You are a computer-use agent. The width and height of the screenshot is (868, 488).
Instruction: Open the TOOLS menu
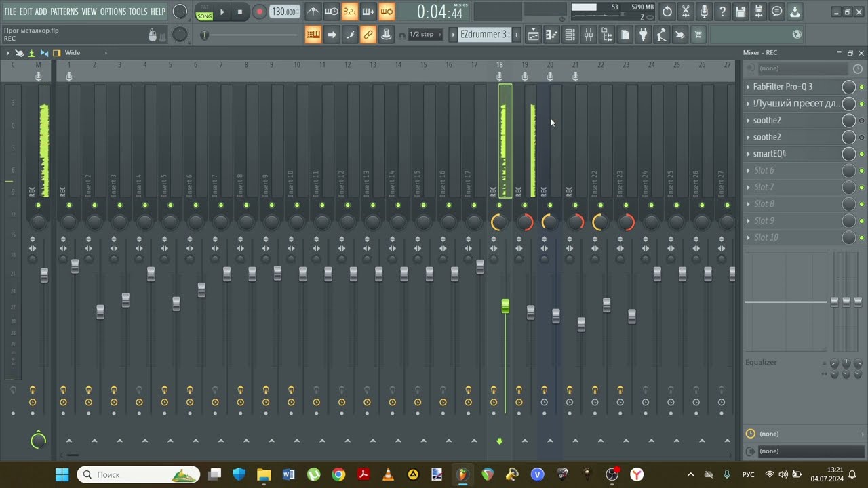pyautogui.click(x=138, y=12)
